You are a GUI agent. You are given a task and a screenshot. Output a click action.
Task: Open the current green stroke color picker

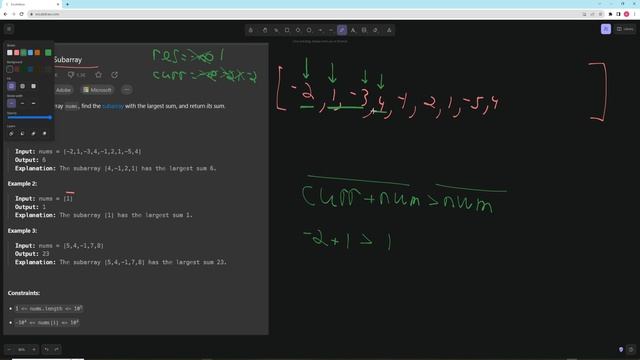coord(48,53)
